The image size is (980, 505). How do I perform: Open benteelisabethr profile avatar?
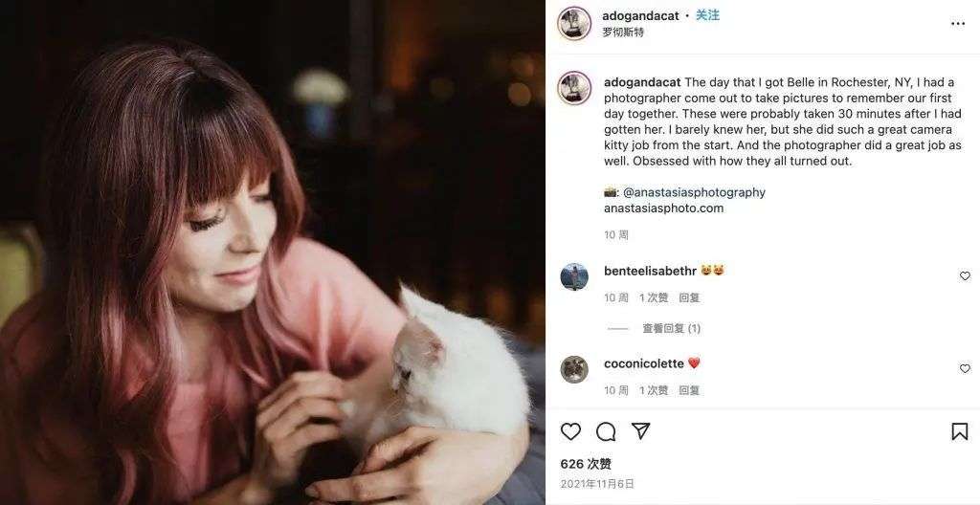574,276
